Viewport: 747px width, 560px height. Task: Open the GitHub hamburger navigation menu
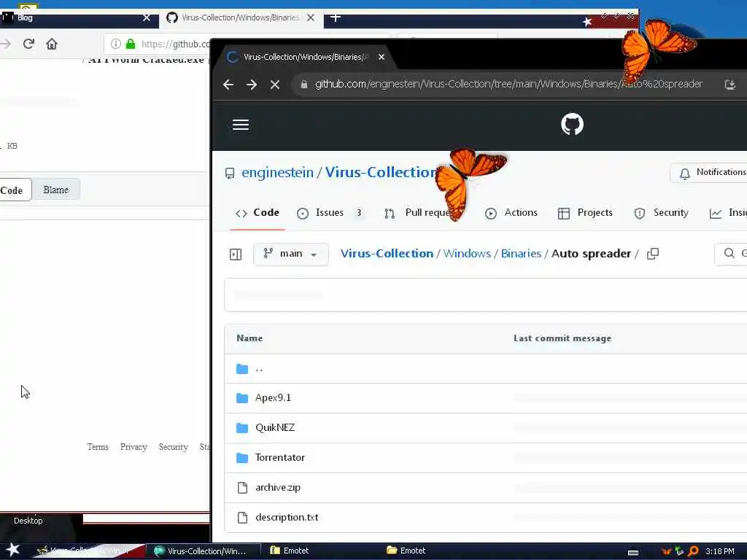pyautogui.click(x=241, y=125)
